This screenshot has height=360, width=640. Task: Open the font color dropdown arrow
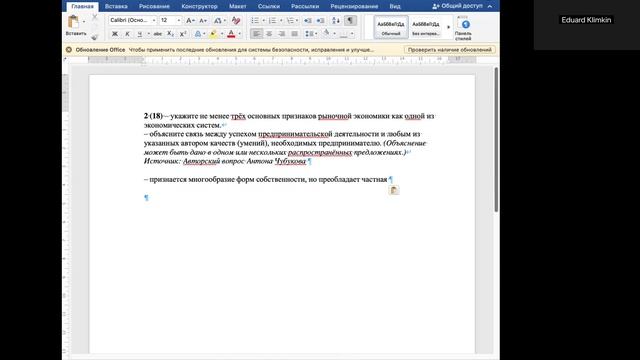240,34
